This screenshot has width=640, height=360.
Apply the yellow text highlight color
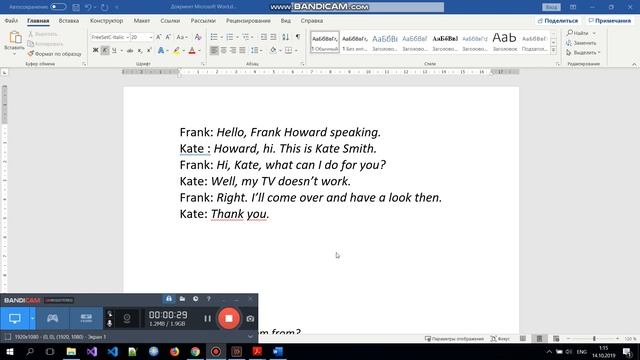click(x=176, y=50)
